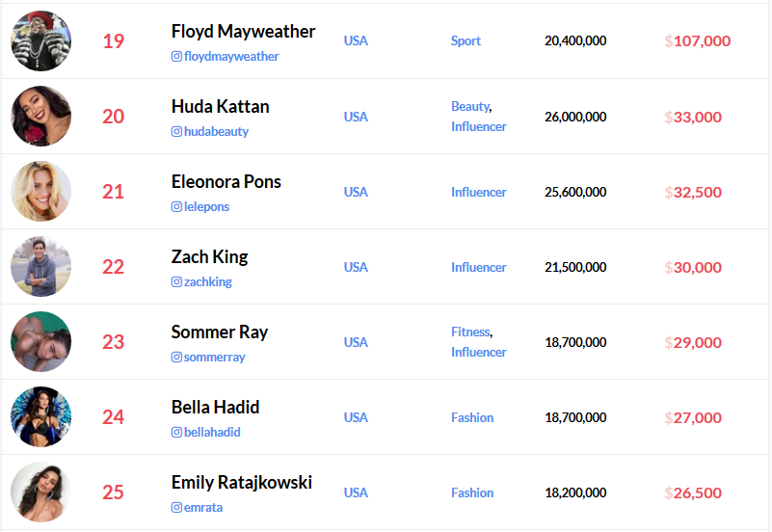Click Instagram icon next to zachking
The width and height of the screenshot is (772, 532).
pos(176,282)
